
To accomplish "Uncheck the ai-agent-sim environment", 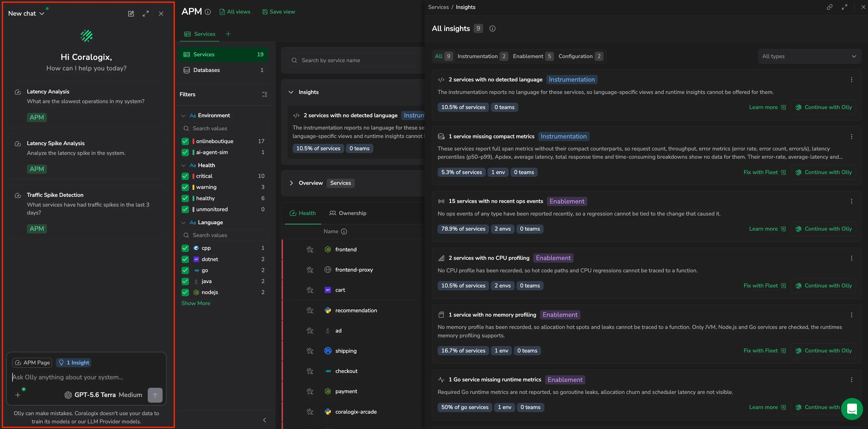I will (185, 152).
